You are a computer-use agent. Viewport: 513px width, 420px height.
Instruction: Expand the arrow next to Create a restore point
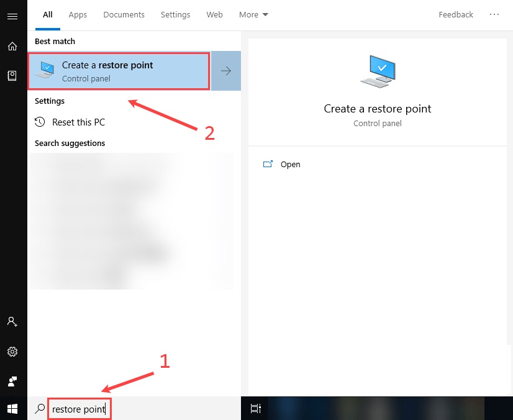[226, 71]
